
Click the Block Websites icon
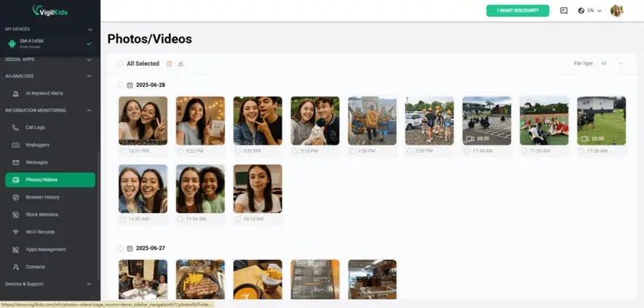click(x=15, y=215)
